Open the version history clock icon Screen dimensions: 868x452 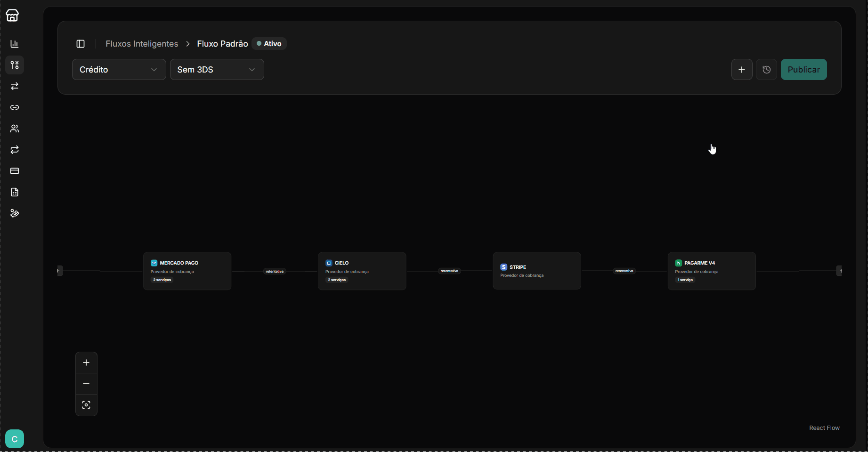[x=767, y=70]
